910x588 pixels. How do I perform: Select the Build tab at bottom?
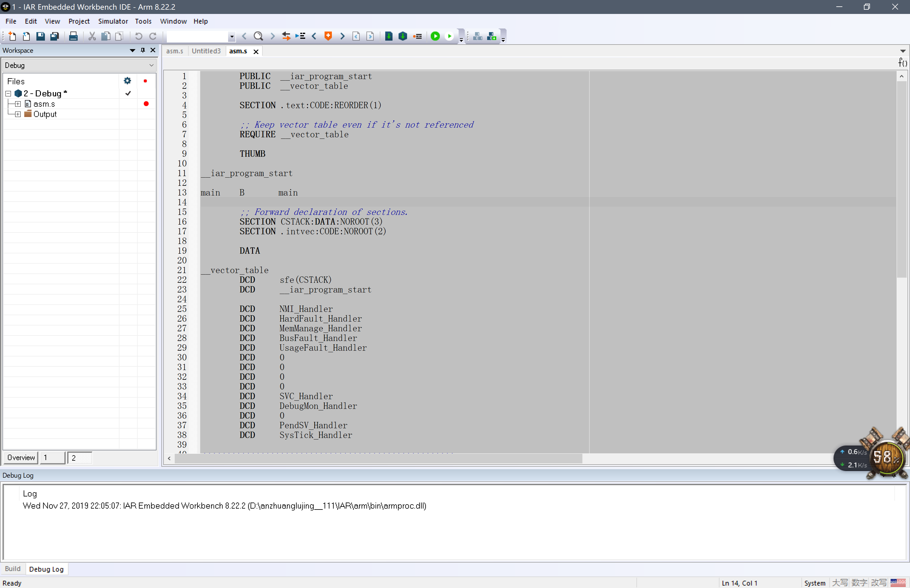coord(13,569)
